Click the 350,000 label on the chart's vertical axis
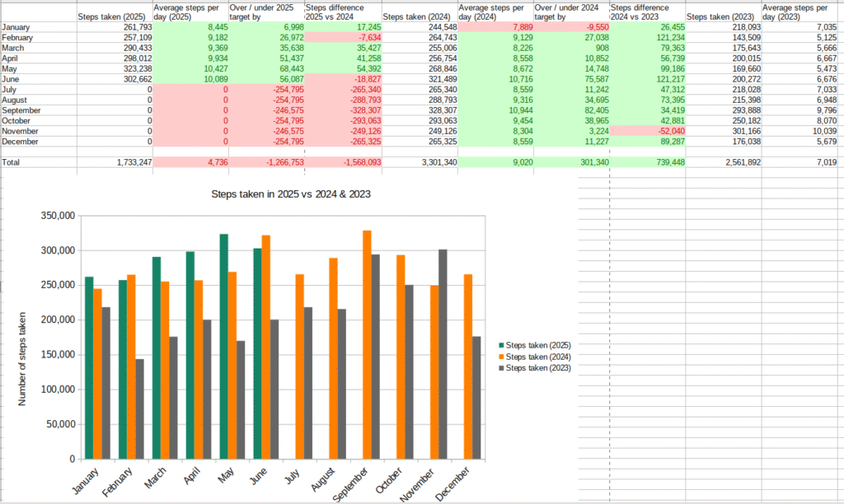The image size is (844, 504). pos(58,216)
